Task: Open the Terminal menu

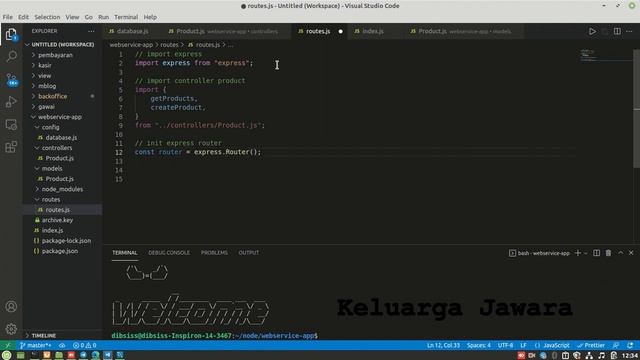Action: [x=126, y=17]
